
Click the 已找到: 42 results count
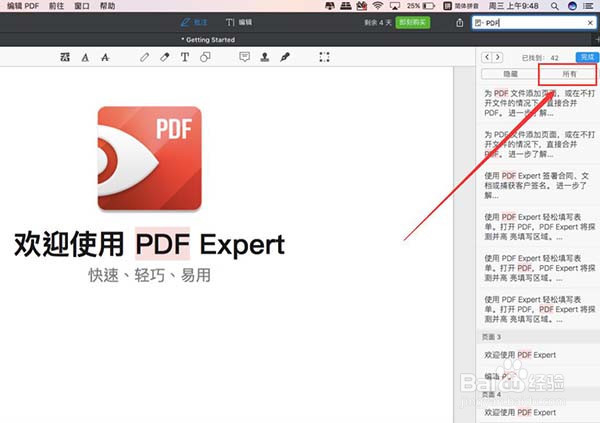click(540, 58)
